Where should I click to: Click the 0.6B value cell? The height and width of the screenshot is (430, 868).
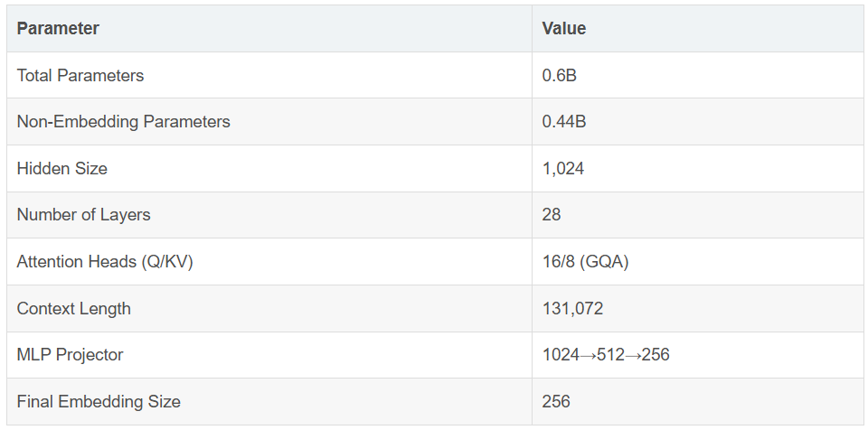click(x=559, y=75)
